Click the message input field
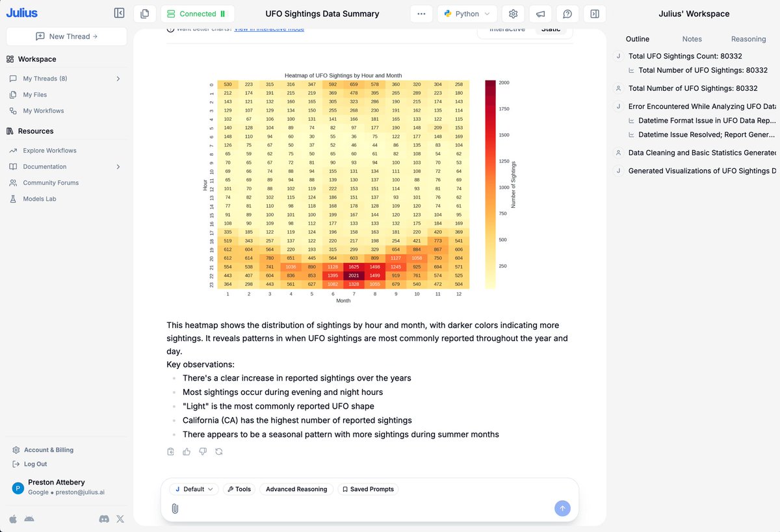This screenshot has width=780, height=532. [x=364, y=509]
